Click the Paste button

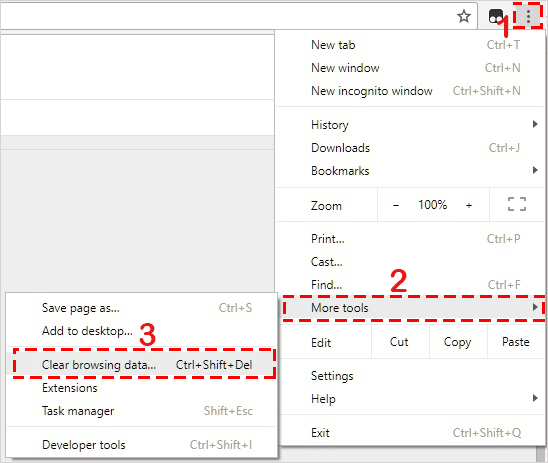click(516, 342)
